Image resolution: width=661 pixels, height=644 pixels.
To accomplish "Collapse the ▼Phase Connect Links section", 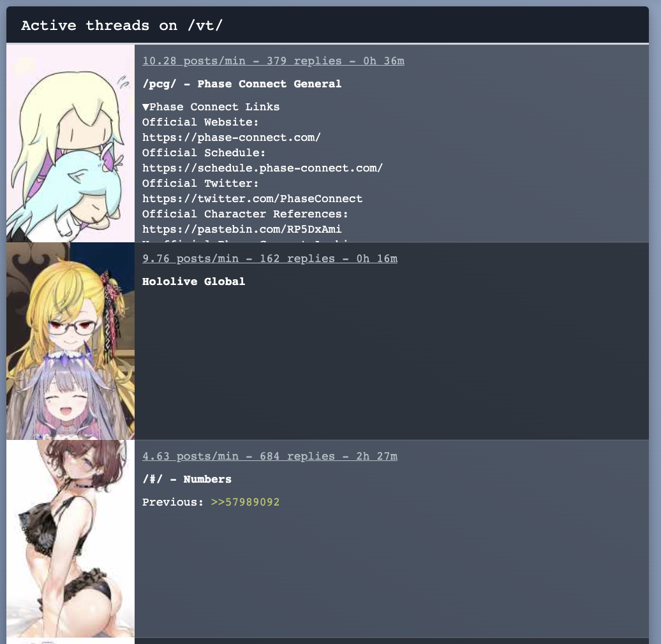I will 211,107.
